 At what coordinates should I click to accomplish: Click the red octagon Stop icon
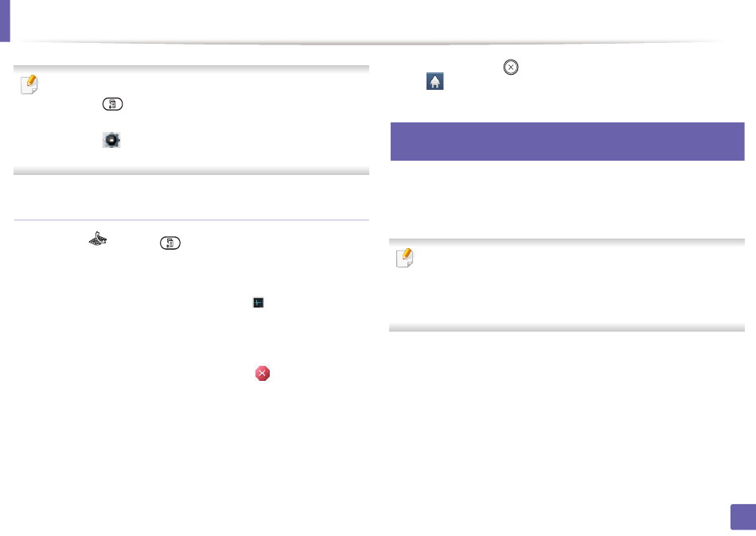(x=263, y=374)
